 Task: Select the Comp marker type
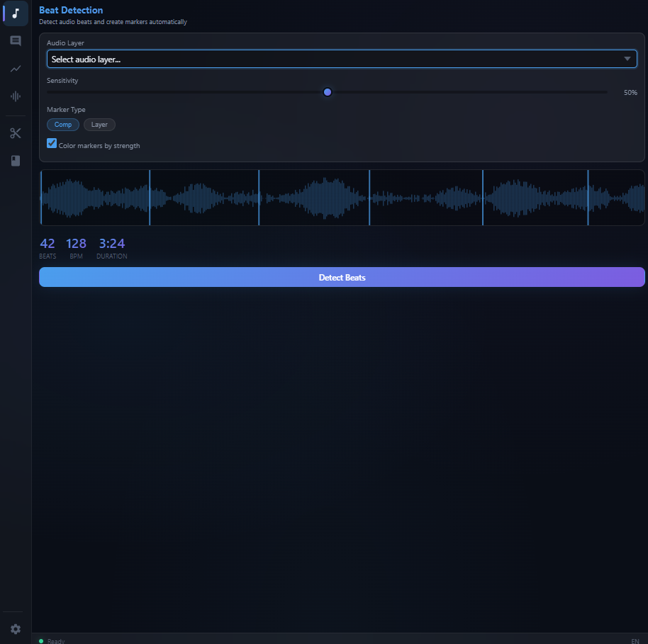click(x=63, y=125)
